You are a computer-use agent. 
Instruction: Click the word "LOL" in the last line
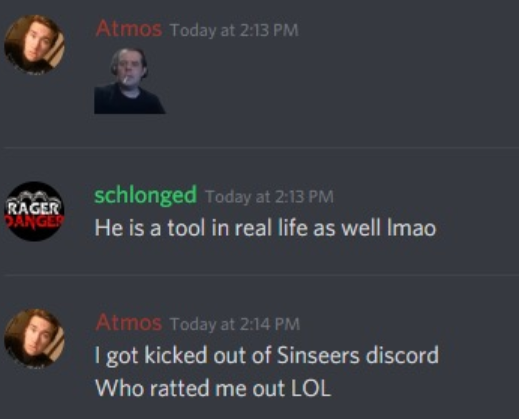coord(311,388)
